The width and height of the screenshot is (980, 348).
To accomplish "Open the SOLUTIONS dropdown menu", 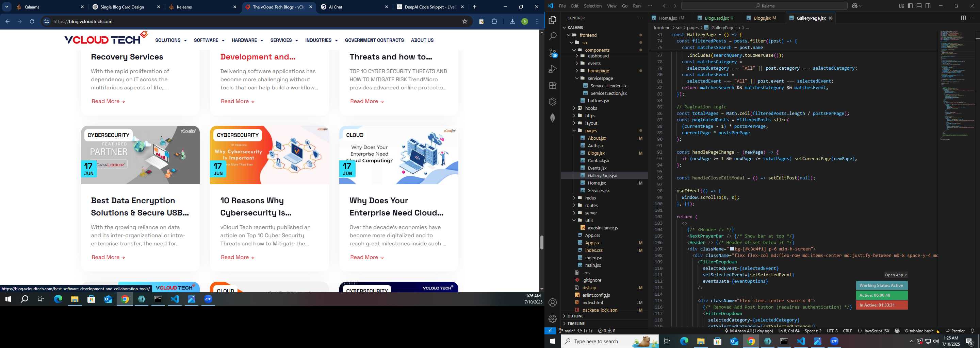I will tap(171, 40).
